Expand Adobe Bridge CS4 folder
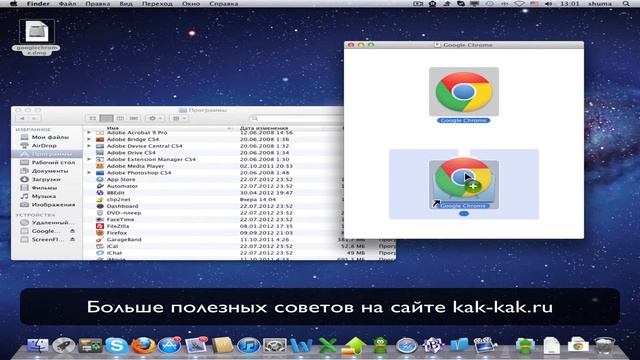Image resolution: width=640 pixels, height=360 pixels. point(89,139)
